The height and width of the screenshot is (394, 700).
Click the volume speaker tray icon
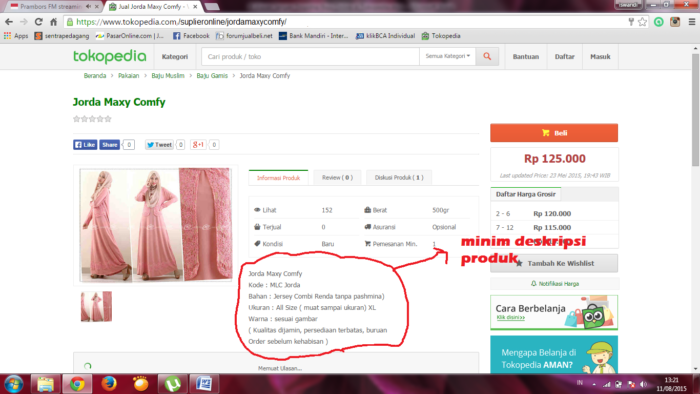click(x=643, y=384)
